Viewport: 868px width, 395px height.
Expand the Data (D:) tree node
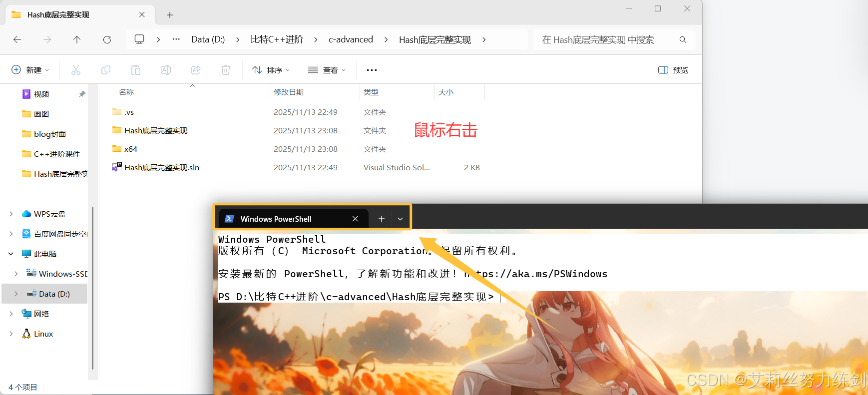pyautogui.click(x=16, y=294)
